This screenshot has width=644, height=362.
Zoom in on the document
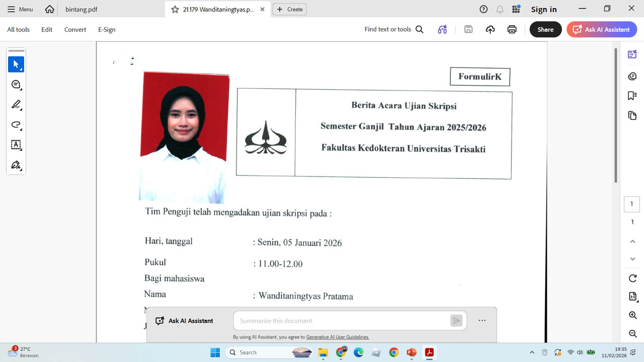[632, 315]
